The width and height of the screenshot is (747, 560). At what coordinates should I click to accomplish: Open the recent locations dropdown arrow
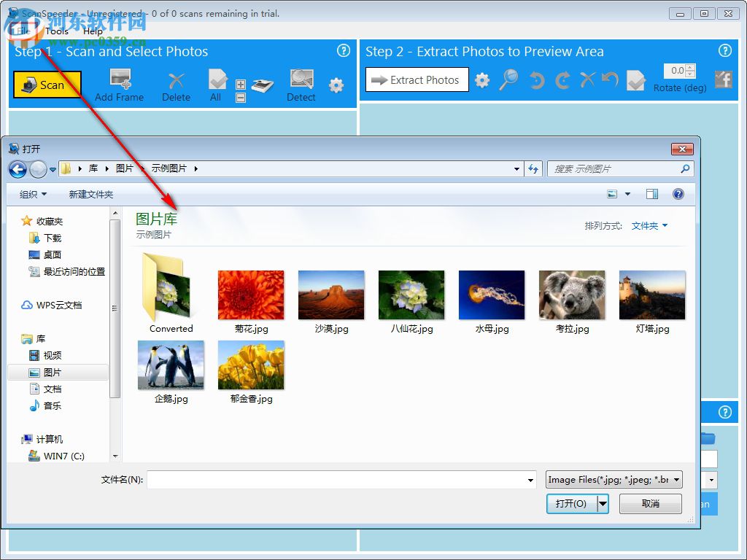click(53, 169)
